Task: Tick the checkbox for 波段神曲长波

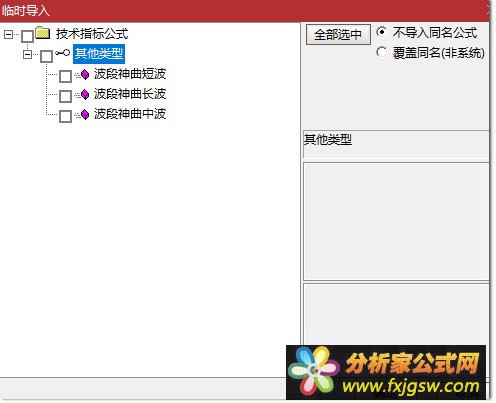Action: pyautogui.click(x=65, y=96)
